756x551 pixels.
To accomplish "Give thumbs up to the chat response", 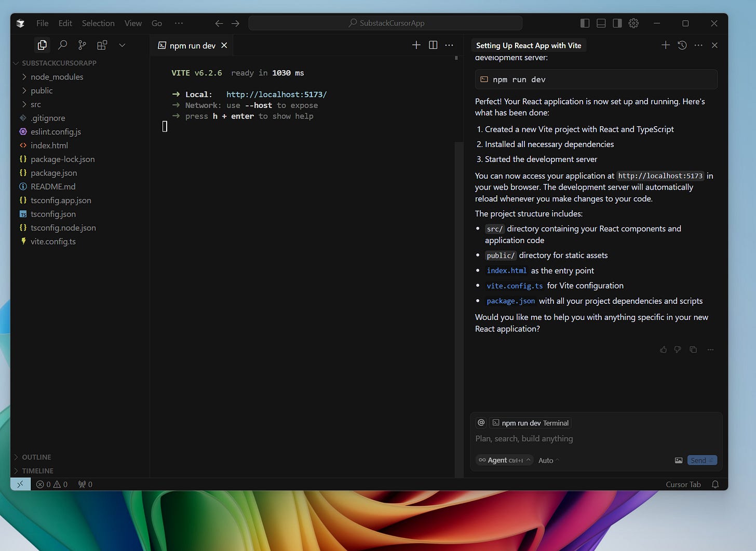I will pos(663,350).
